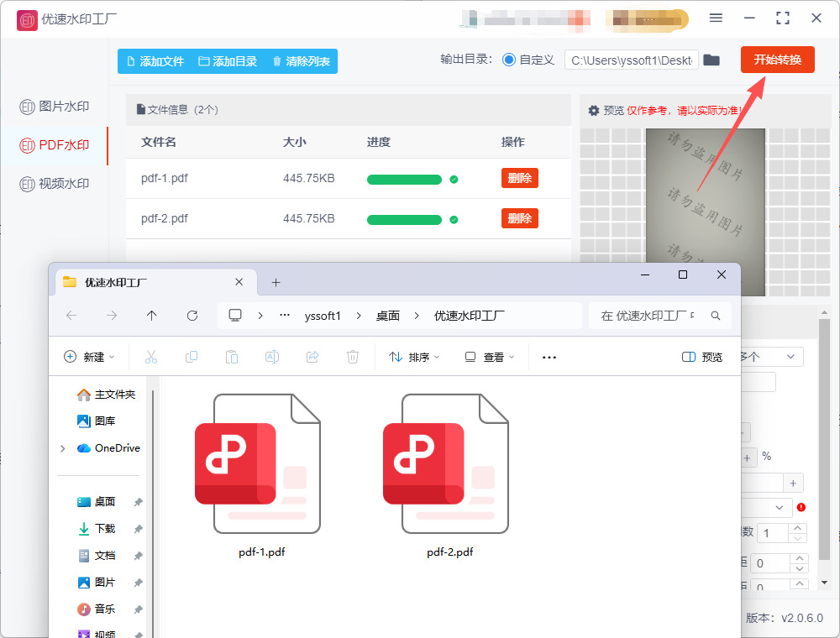Expand the OneDrive tree item
This screenshot has height=638, width=840.
tap(63, 448)
